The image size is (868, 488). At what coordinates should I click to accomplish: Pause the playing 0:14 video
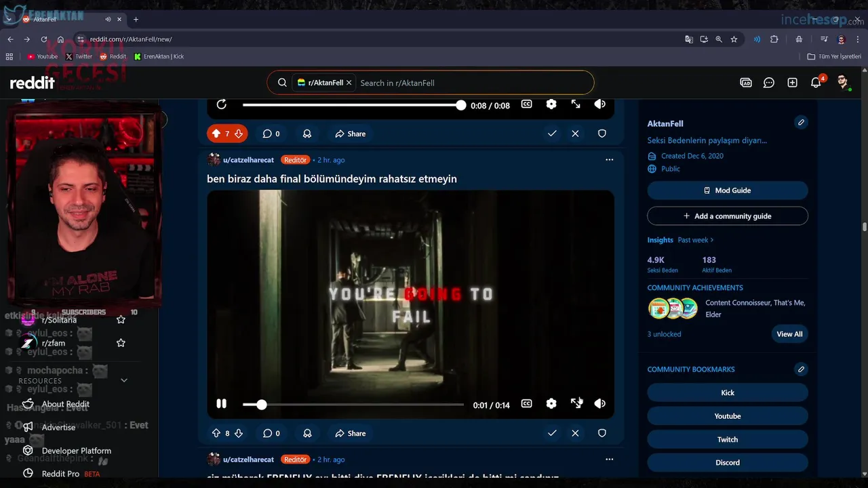[x=221, y=404]
